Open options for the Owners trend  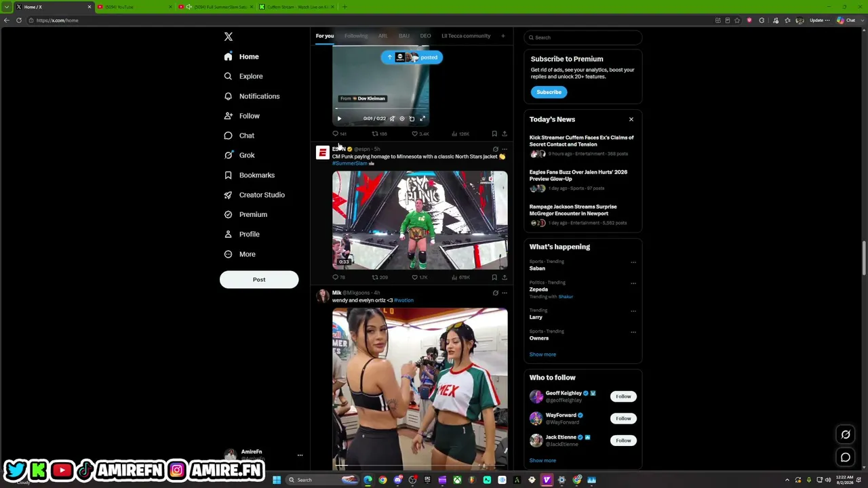click(633, 332)
